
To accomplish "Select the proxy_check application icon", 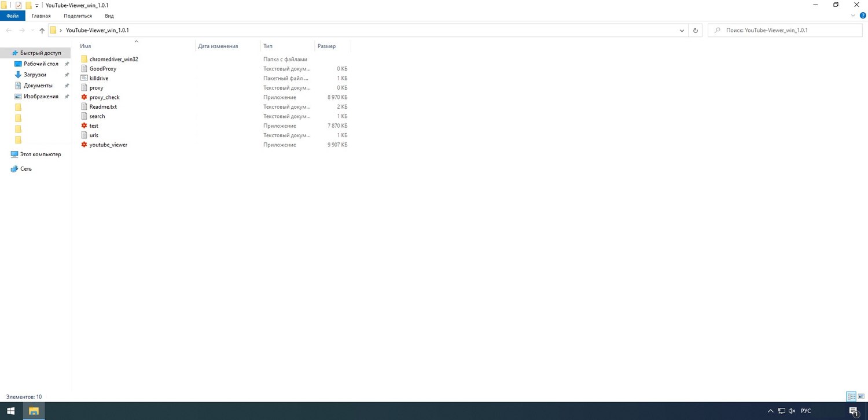I will click(x=84, y=97).
